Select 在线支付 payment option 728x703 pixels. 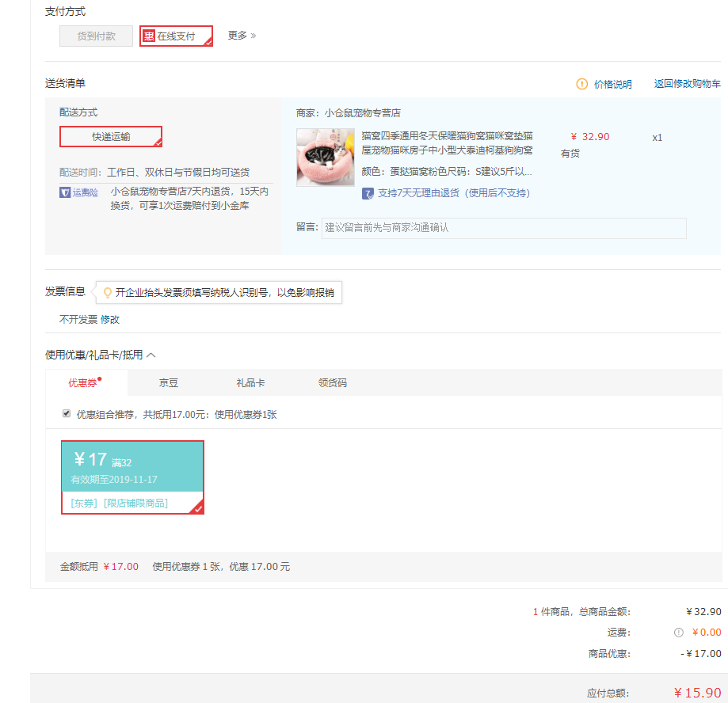coord(176,36)
